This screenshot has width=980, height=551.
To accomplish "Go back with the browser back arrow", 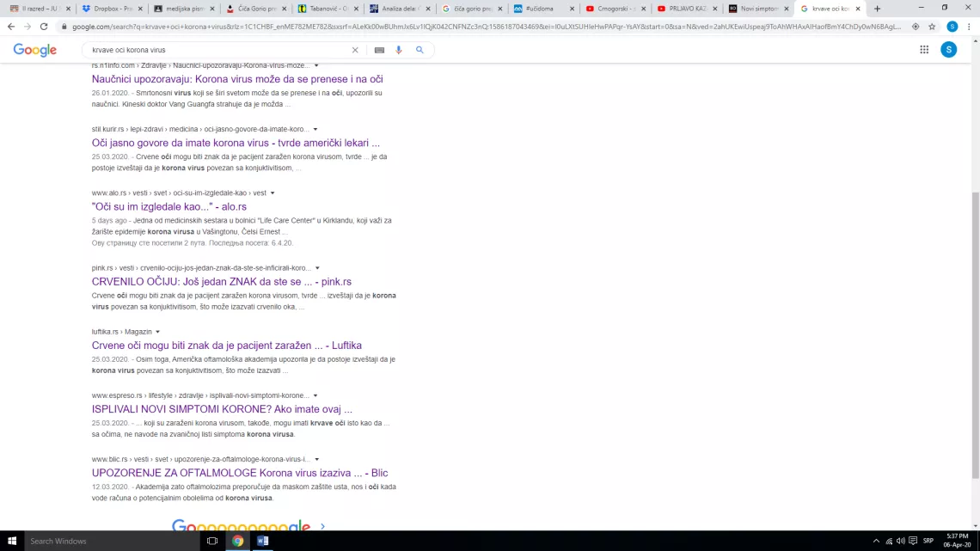I will tap(10, 27).
